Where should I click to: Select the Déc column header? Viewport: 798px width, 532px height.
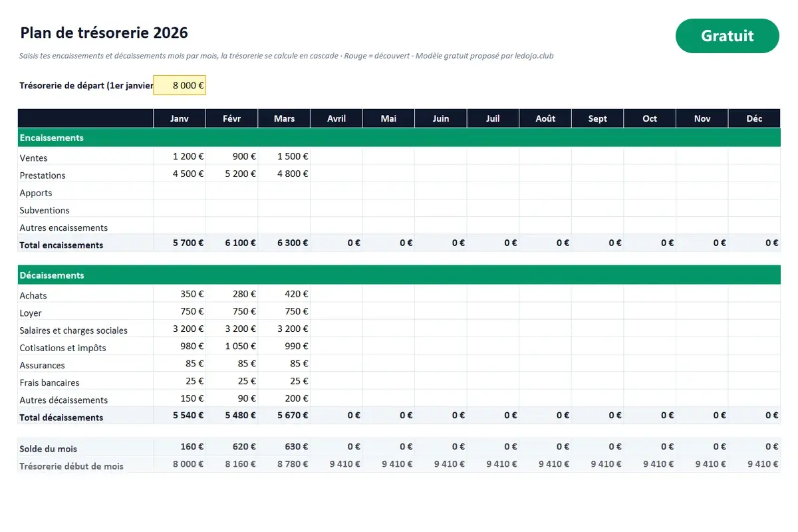[x=754, y=118]
